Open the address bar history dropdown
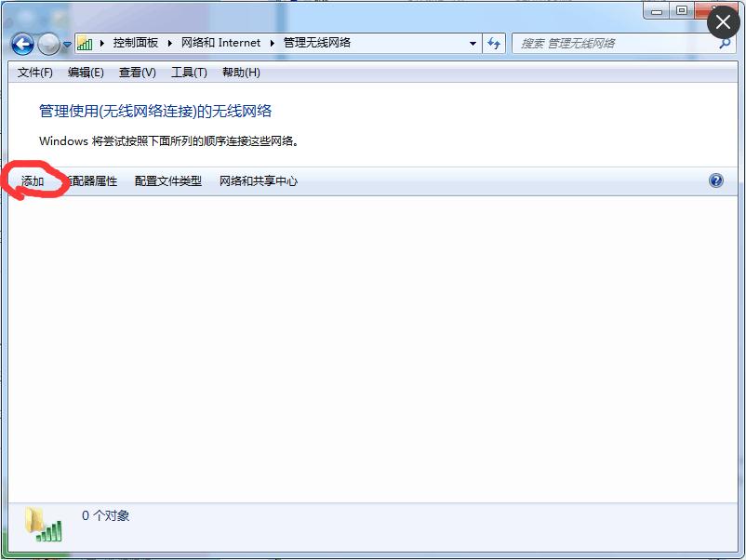 (x=473, y=43)
